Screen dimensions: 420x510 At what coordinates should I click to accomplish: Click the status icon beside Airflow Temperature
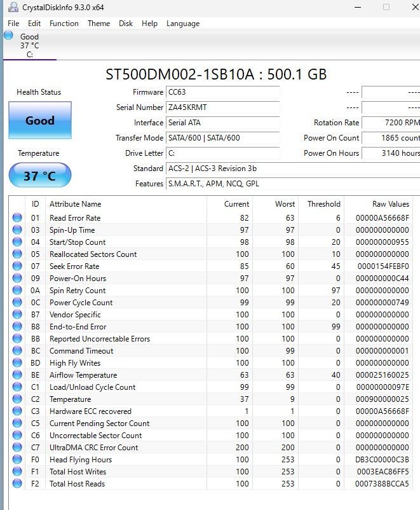[17, 375]
